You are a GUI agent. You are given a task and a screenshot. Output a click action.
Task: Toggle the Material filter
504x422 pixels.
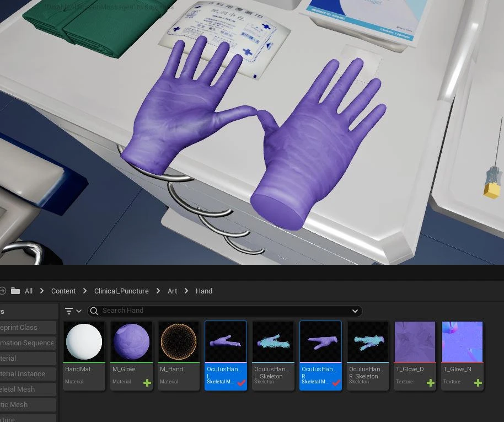pos(28,359)
